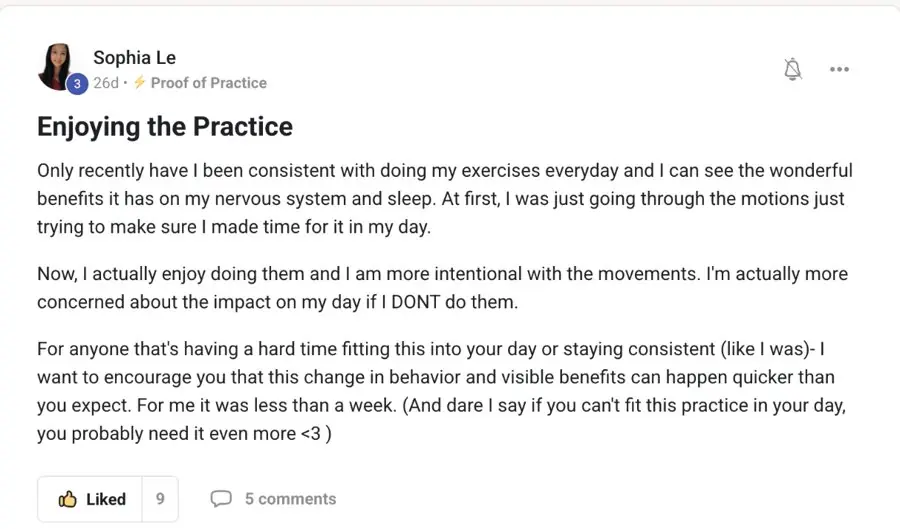Click the sentence starting For me it
The height and width of the screenshot is (529, 900).
click(267, 406)
